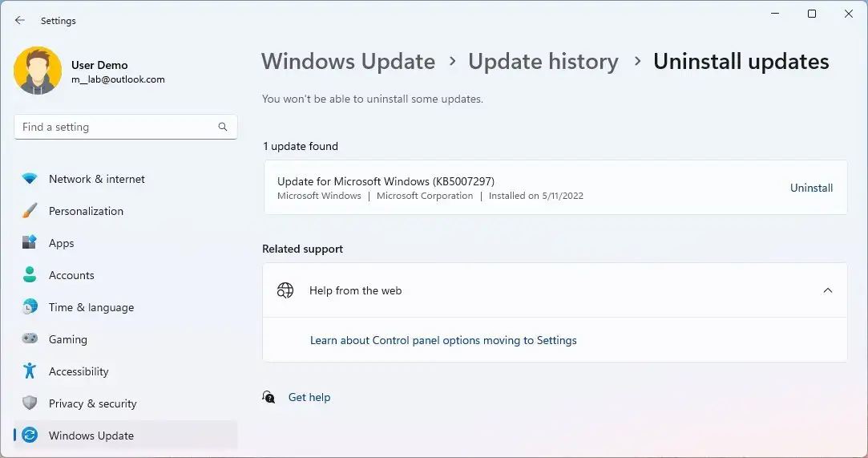Go back with the back arrow
The height and width of the screenshot is (458, 868).
tap(20, 21)
